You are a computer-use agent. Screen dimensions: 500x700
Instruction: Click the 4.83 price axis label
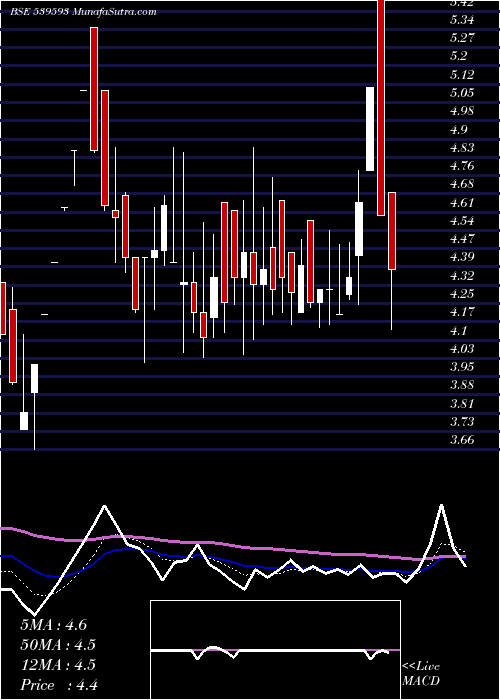click(x=462, y=148)
